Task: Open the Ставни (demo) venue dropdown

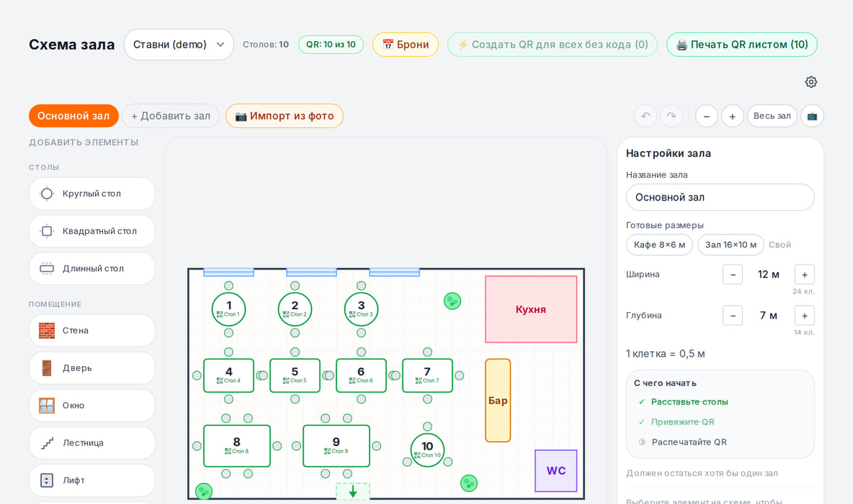Action: [x=179, y=44]
